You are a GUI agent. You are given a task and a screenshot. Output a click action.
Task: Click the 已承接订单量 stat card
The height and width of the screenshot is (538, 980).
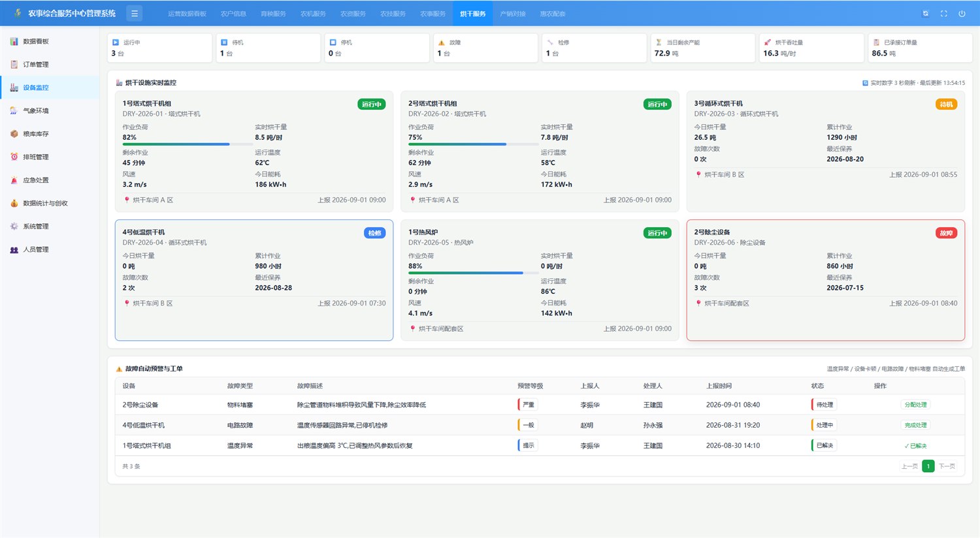[x=920, y=48]
